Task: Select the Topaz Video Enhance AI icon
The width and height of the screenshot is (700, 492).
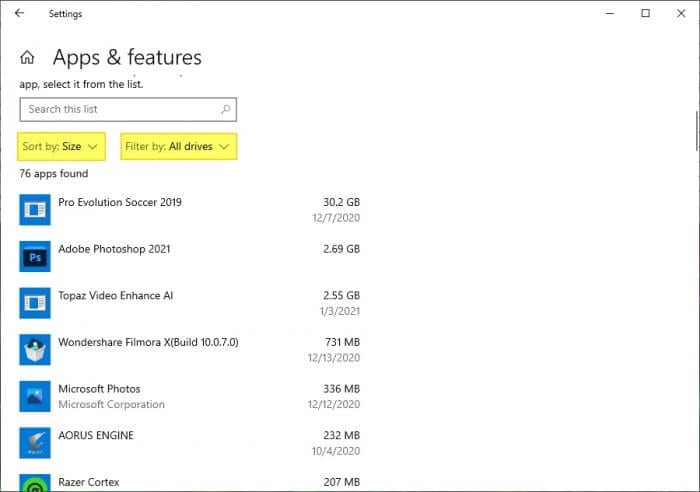Action: tap(35, 303)
